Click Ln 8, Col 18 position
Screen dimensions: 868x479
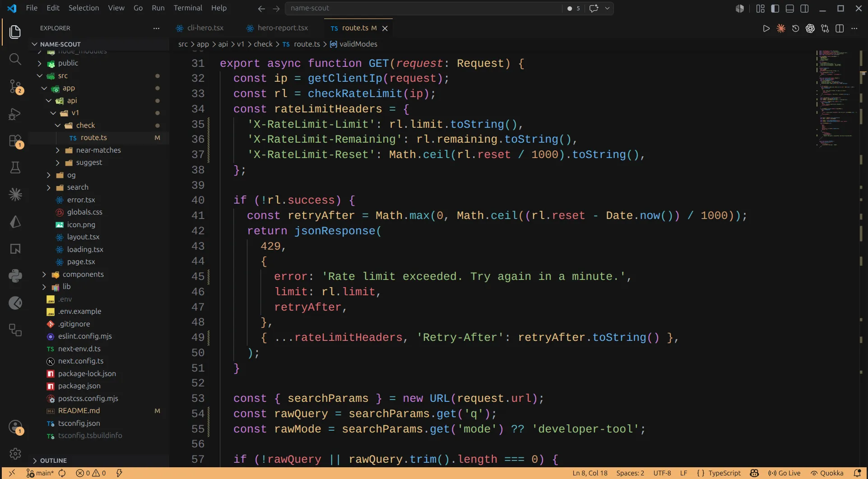click(590, 473)
